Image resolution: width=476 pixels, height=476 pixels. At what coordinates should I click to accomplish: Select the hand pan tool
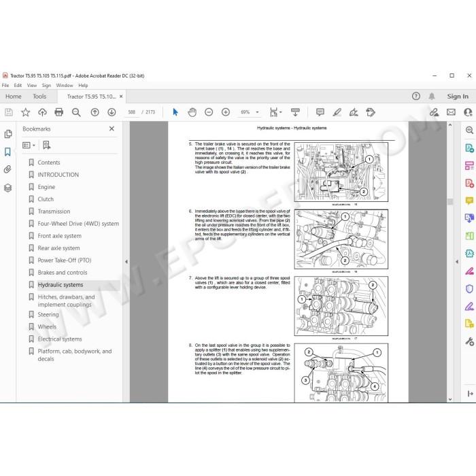click(192, 112)
